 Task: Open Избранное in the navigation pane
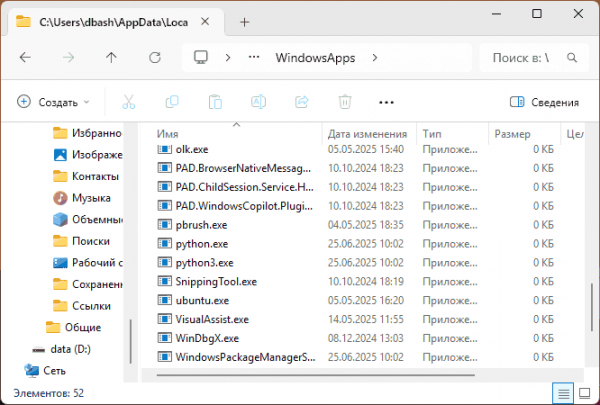tap(87, 133)
